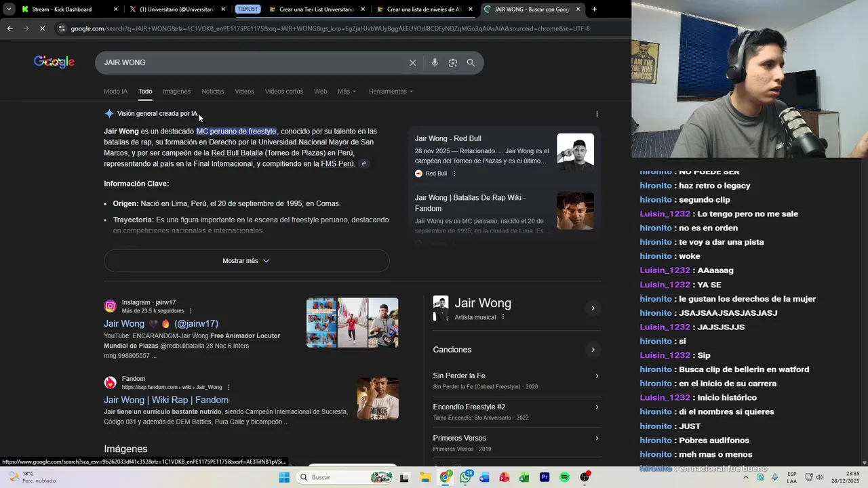
Task: Open PowerPoint from the taskbar
Action: pyautogui.click(x=505, y=478)
